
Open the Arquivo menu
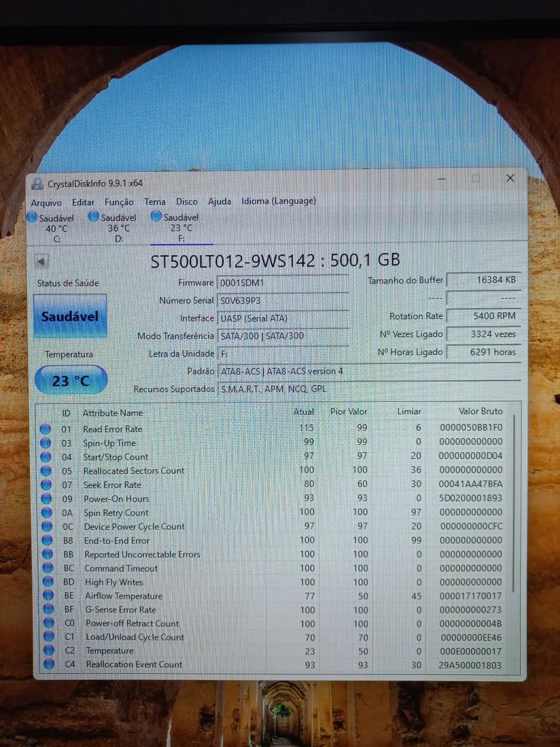(46, 203)
